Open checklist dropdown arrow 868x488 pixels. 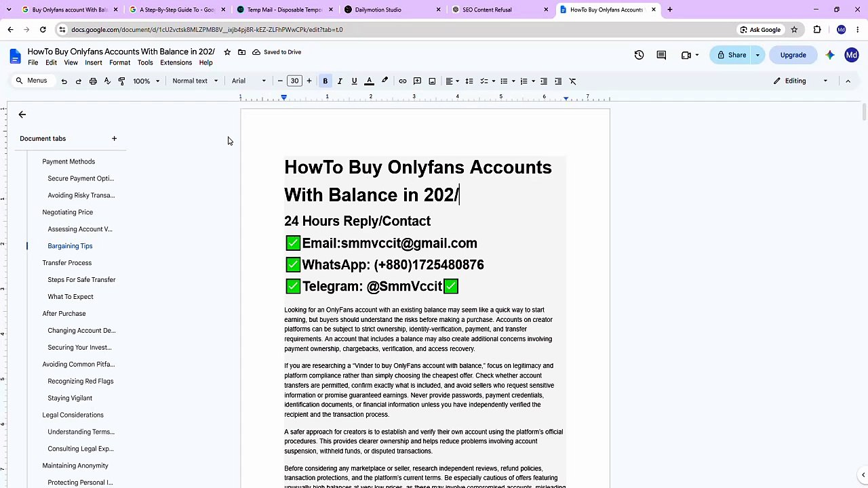pos(493,81)
